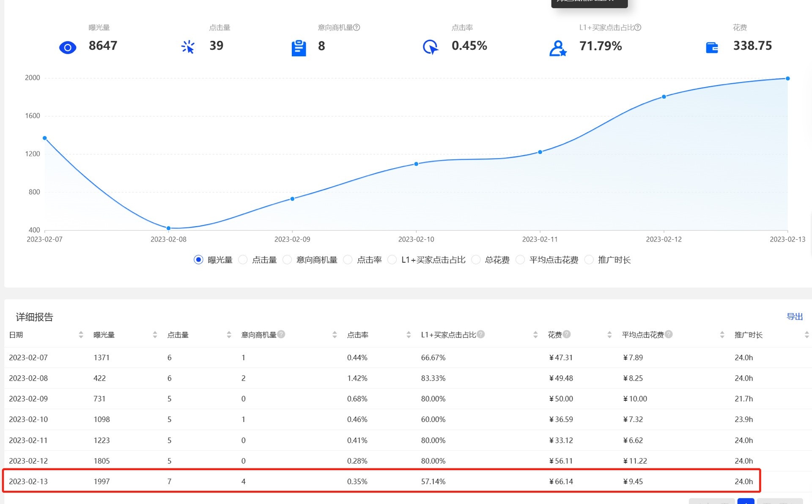Viewport: 812px width, 504px height.
Task: Click help icon in 意向商机量 table header
Action: click(x=281, y=334)
